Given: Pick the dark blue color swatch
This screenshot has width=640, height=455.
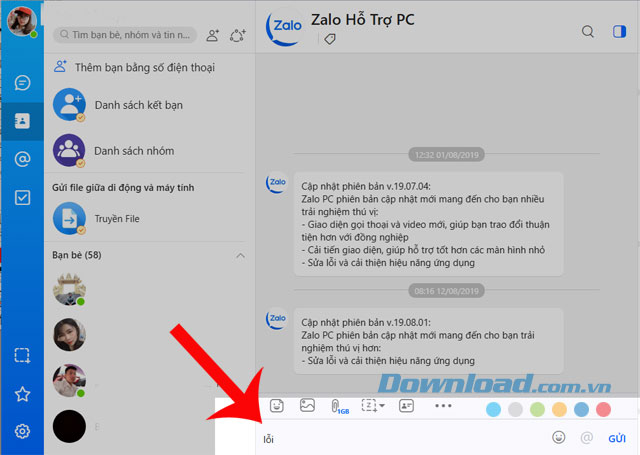Looking at the screenshot, I should [x=581, y=409].
